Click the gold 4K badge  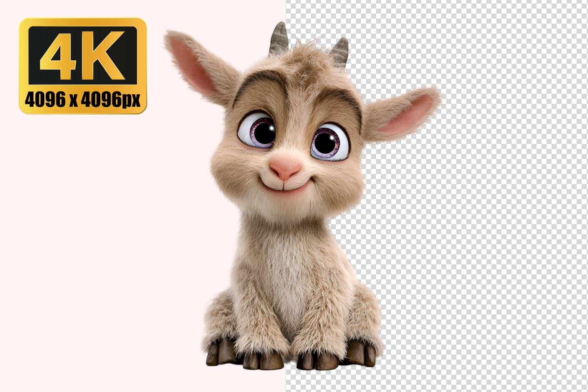[83, 65]
